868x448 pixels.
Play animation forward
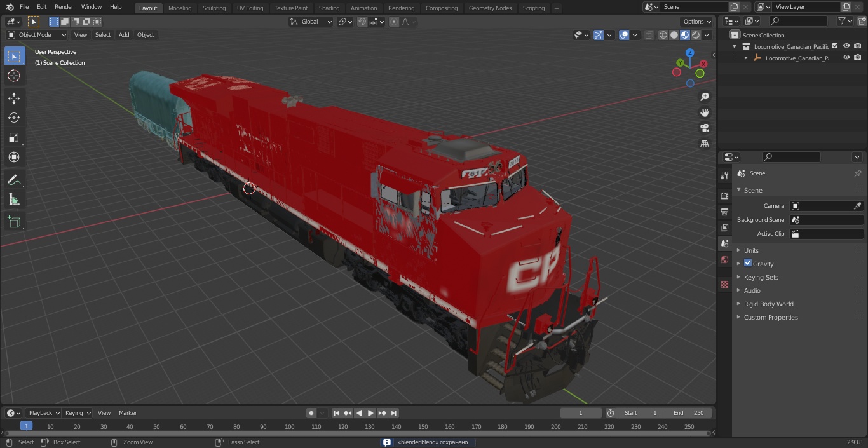click(370, 413)
